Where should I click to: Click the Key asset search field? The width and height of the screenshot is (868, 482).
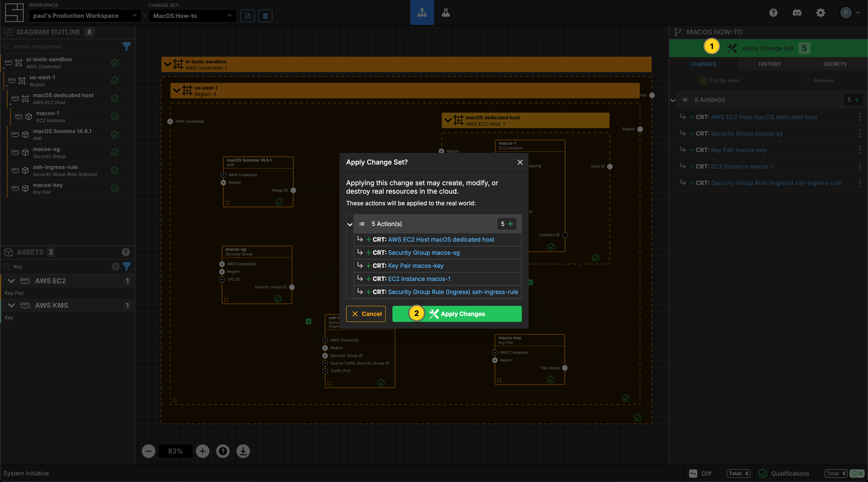pos(61,267)
